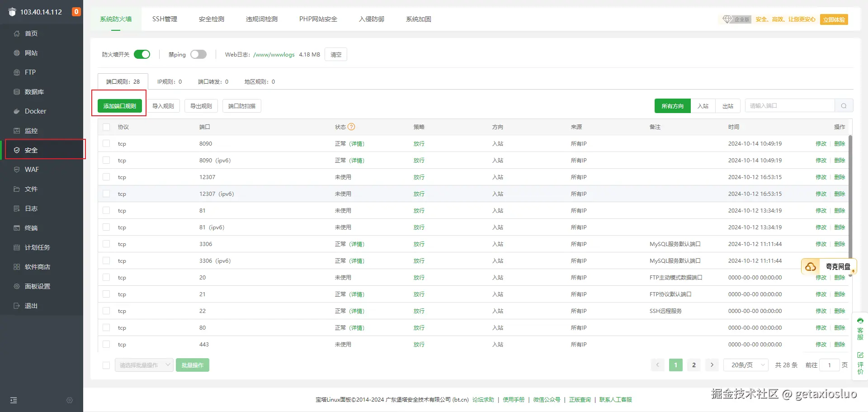The image size is (868, 412).
Task: Click the 状态 help question-mark icon
Action: [351, 127]
